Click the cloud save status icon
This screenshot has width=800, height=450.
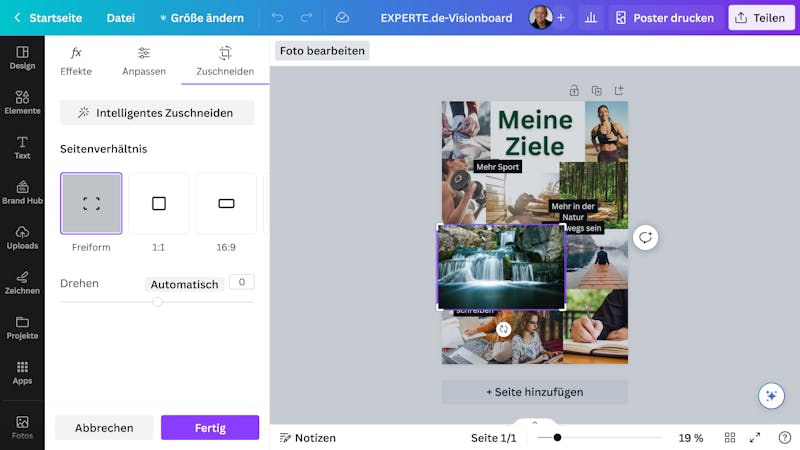click(342, 18)
